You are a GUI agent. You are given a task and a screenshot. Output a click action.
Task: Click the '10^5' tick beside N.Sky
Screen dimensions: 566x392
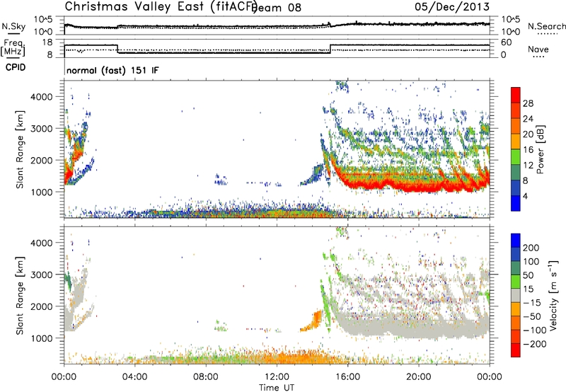[x=43, y=20]
